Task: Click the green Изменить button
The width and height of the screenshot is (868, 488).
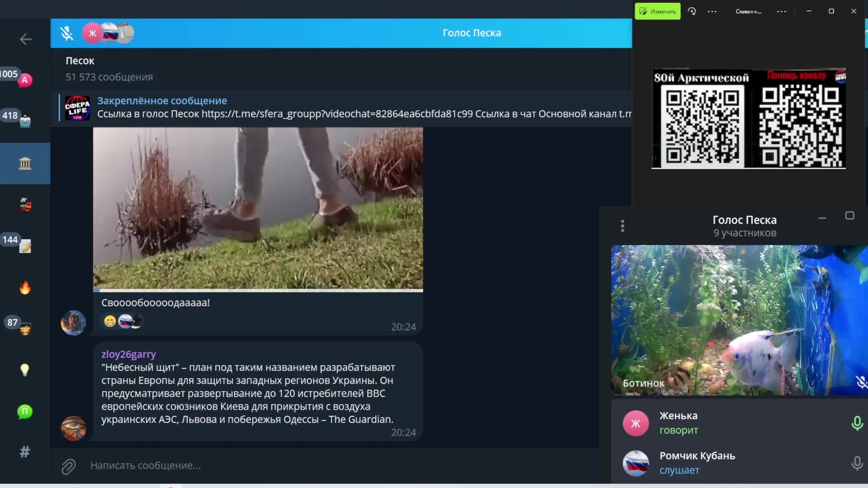Action: coord(657,11)
